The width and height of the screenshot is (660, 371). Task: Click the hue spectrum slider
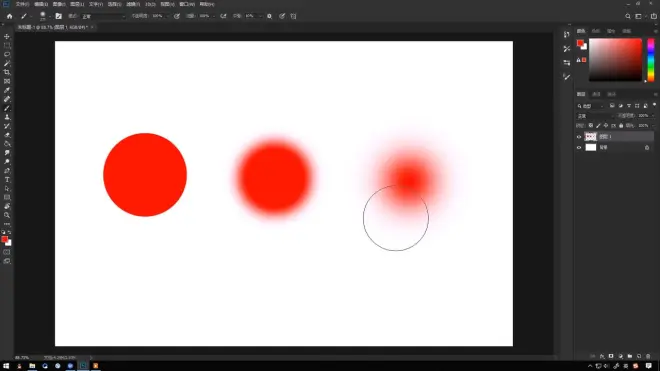651,60
